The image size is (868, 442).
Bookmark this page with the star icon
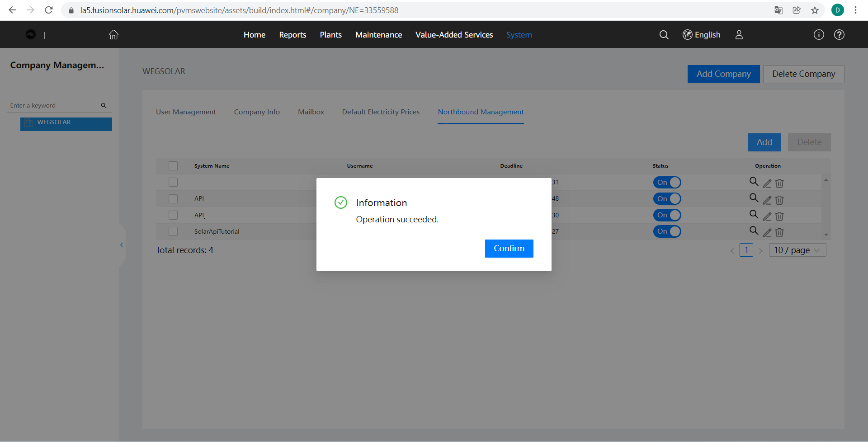815,10
